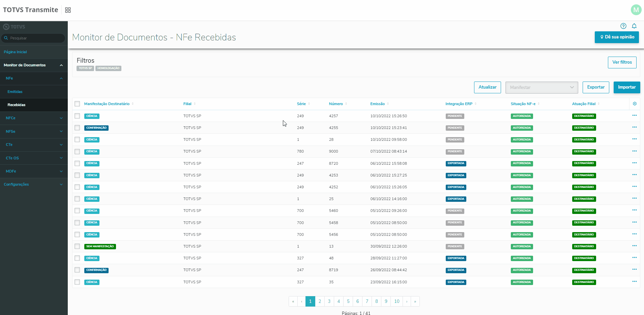Expand the CTe submenu chevron

[61, 145]
